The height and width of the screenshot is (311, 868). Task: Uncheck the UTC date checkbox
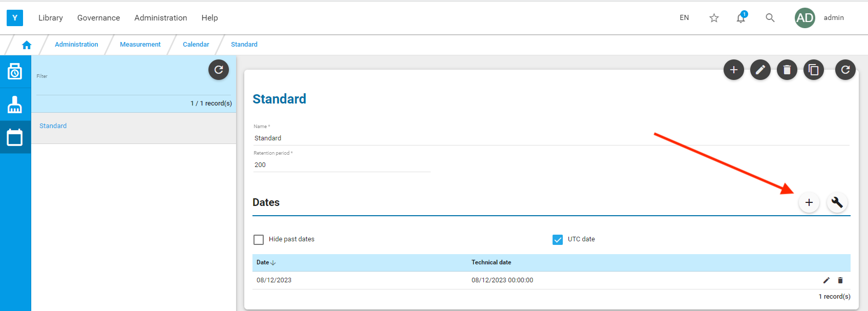pyautogui.click(x=558, y=240)
